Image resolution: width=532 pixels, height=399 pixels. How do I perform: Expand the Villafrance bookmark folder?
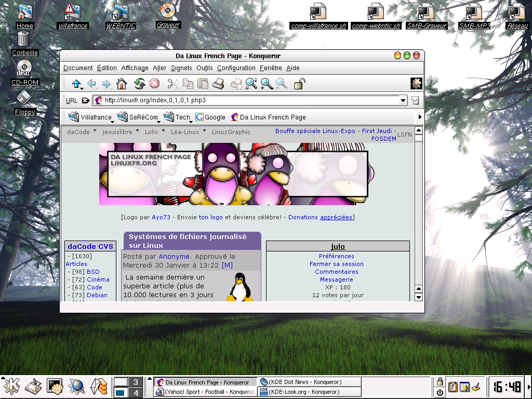click(x=90, y=117)
